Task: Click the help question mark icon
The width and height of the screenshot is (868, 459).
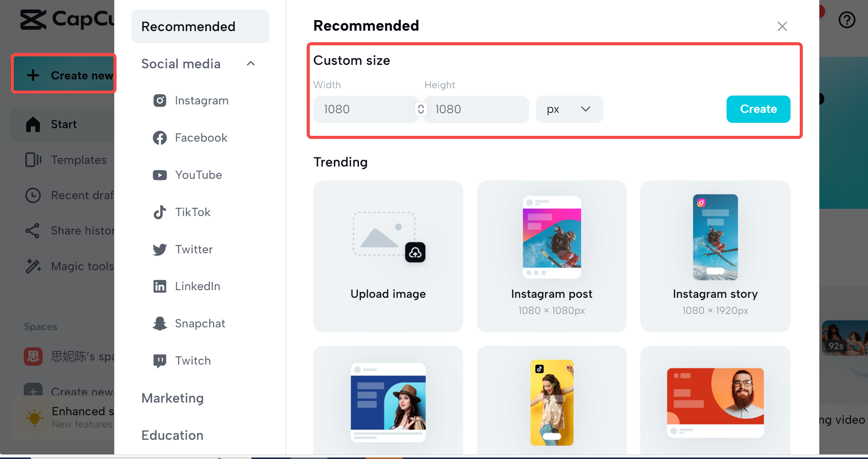Action: click(x=847, y=20)
